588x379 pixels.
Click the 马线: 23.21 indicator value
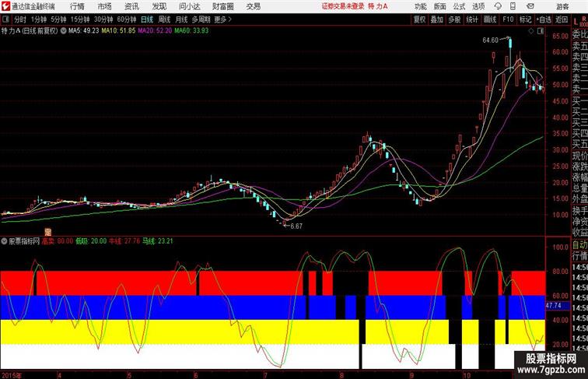tap(158, 241)
